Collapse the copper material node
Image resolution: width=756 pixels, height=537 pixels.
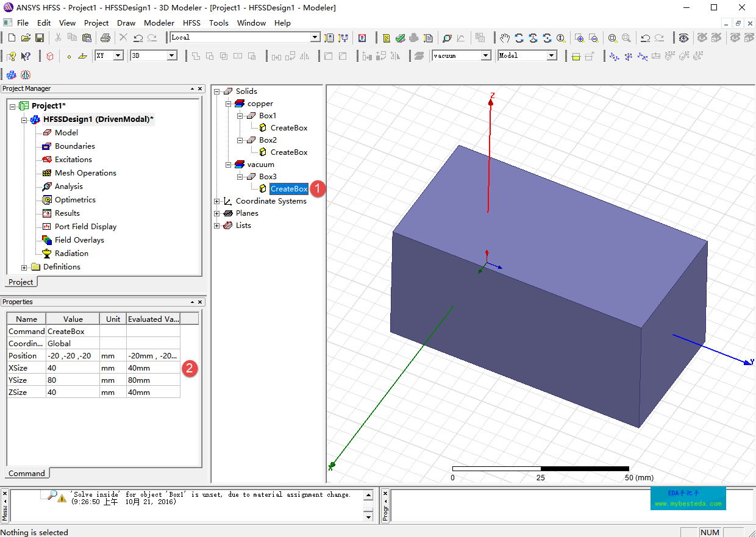coord(229,104)
